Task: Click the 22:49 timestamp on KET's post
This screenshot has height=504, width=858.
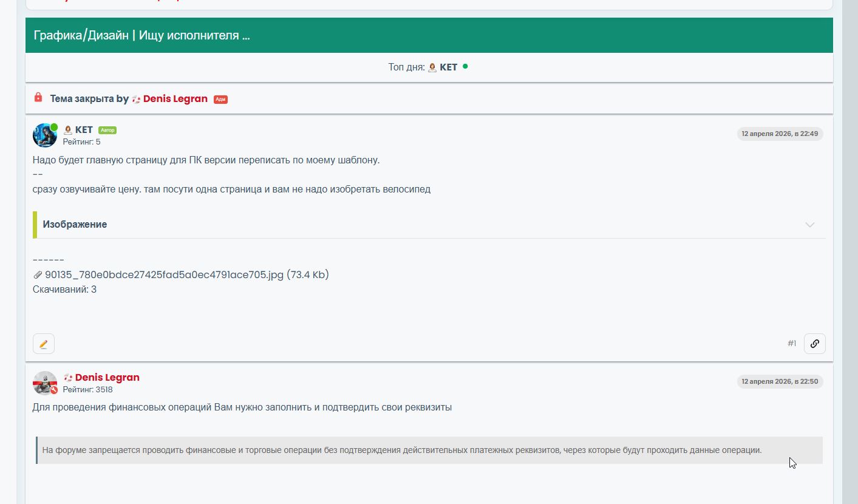Action: click(780, 134)
